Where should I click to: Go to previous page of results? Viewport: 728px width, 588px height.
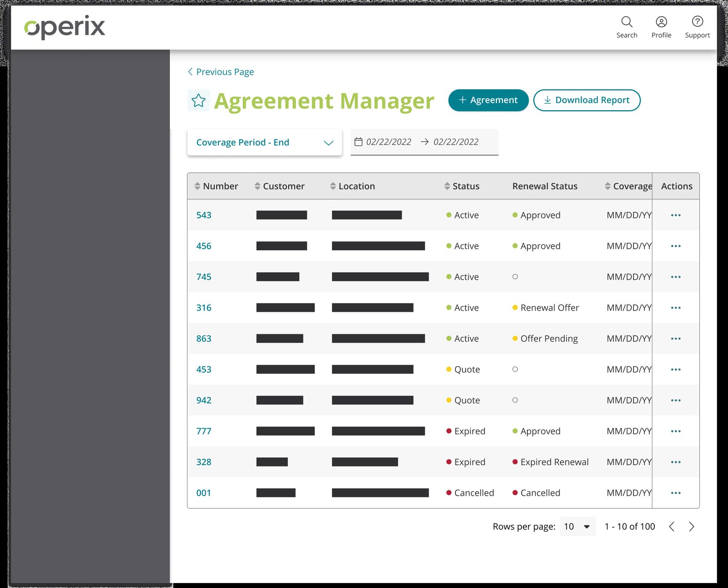click(672, 527)
